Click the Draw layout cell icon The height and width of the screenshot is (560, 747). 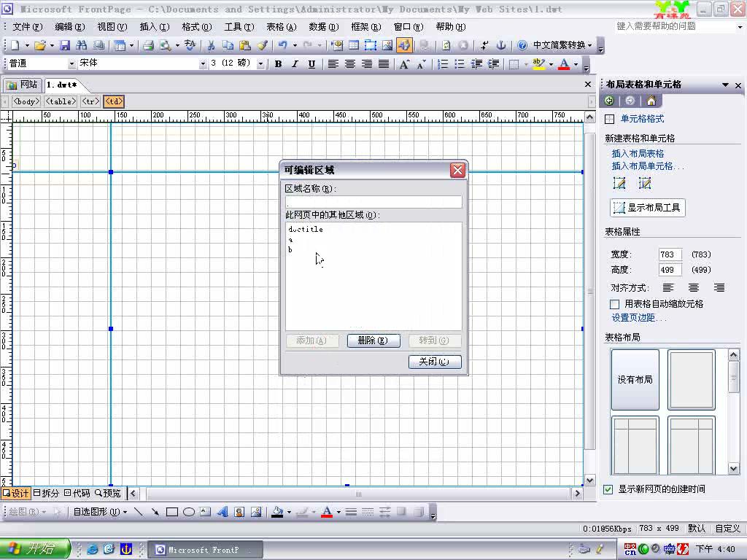[x=645, y=183]
